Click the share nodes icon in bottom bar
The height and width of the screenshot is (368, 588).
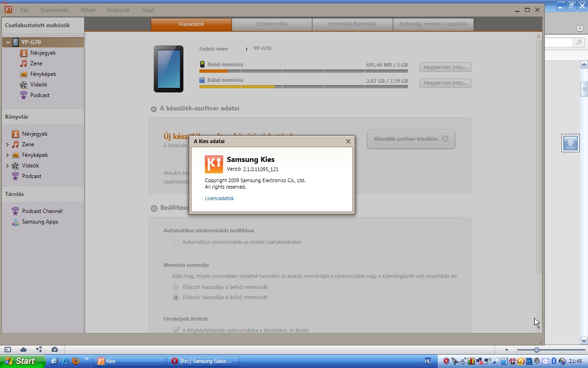coord(39,350)
